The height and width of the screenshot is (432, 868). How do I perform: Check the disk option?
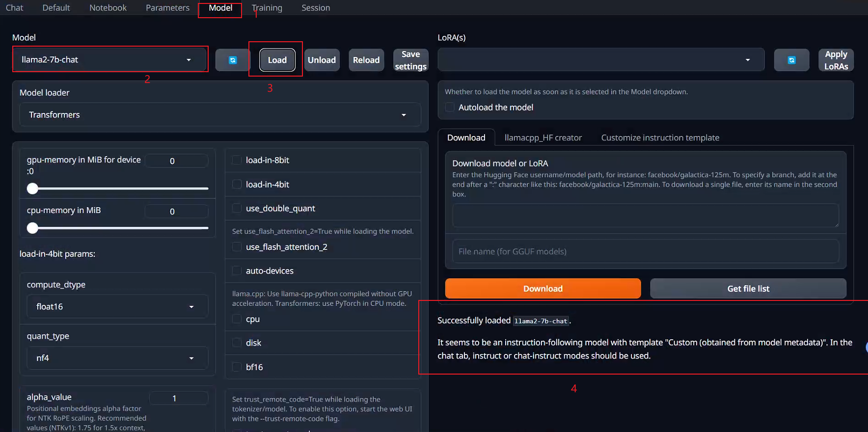[x=237, y=343]
